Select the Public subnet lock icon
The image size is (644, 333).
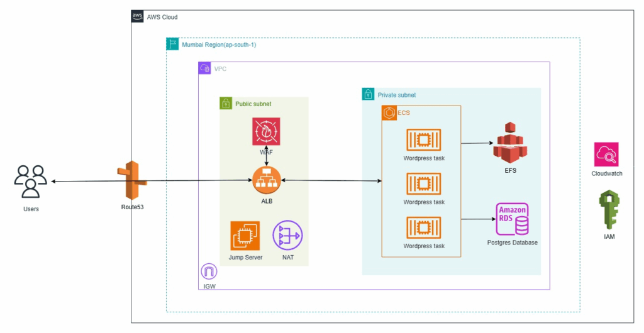(226, 104)
